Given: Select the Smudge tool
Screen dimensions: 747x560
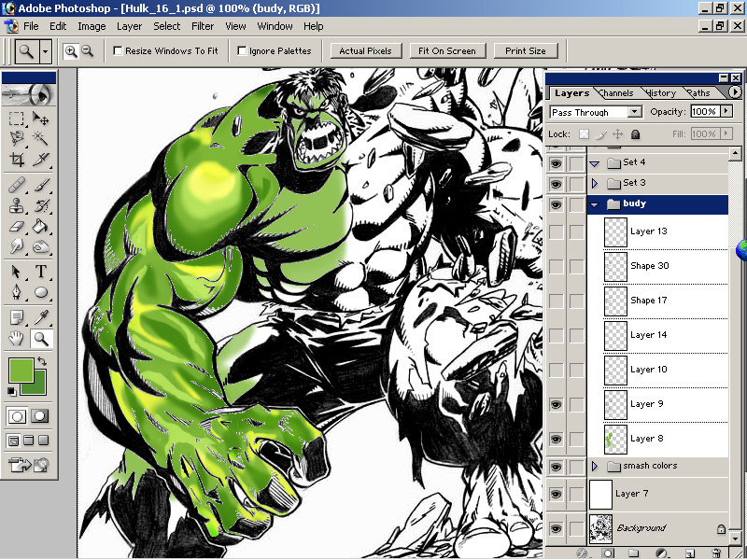Looking at the screenshot, I should pyautogui.click(x=17, y=246).
